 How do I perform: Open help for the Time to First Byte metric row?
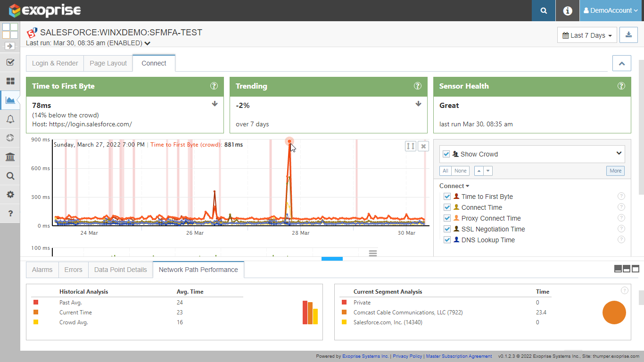[621, 197]
